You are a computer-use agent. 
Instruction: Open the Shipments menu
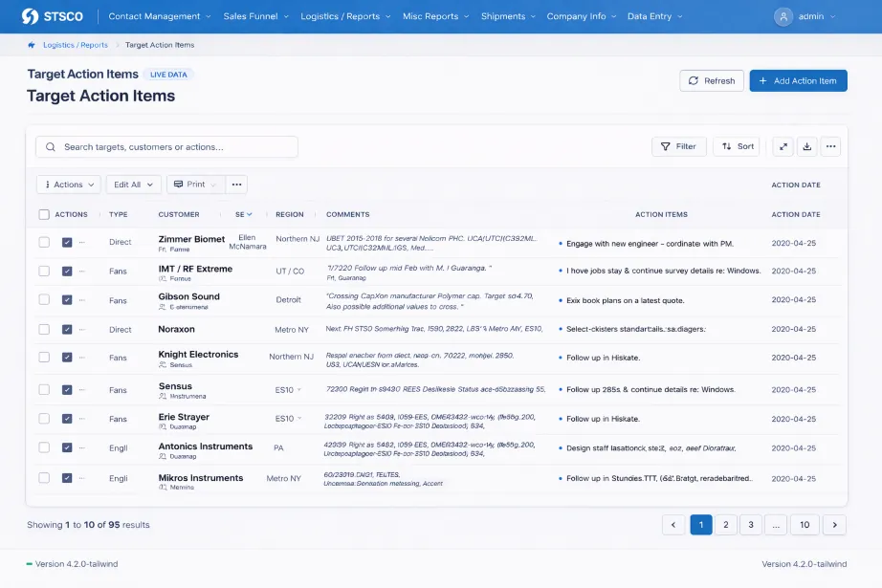tap(509, 16)
